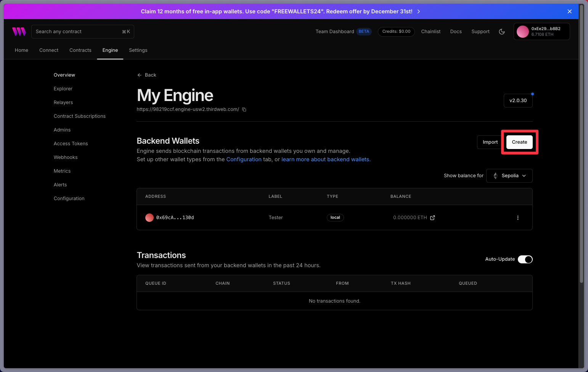
Task: Open Access Tokens section
Action: click(71, 144)
